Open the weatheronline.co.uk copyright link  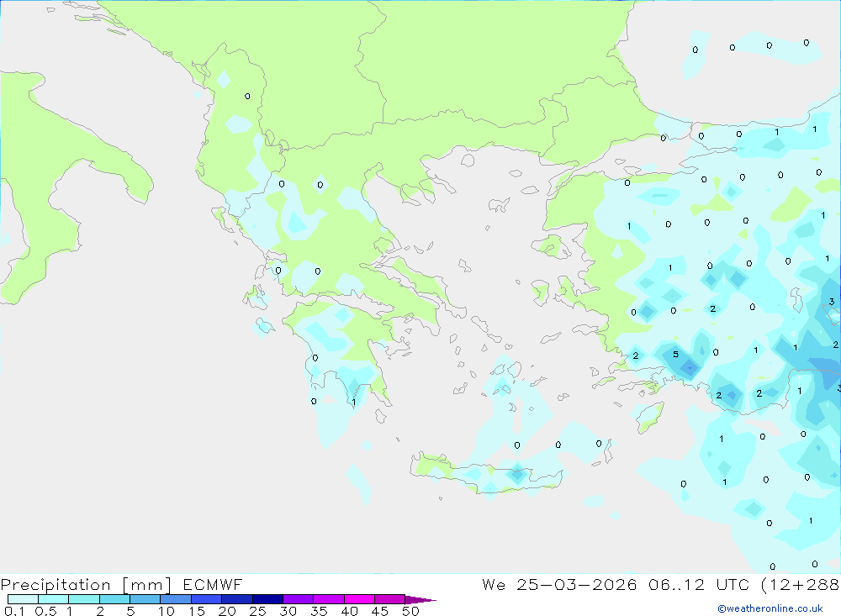[770, 608]
